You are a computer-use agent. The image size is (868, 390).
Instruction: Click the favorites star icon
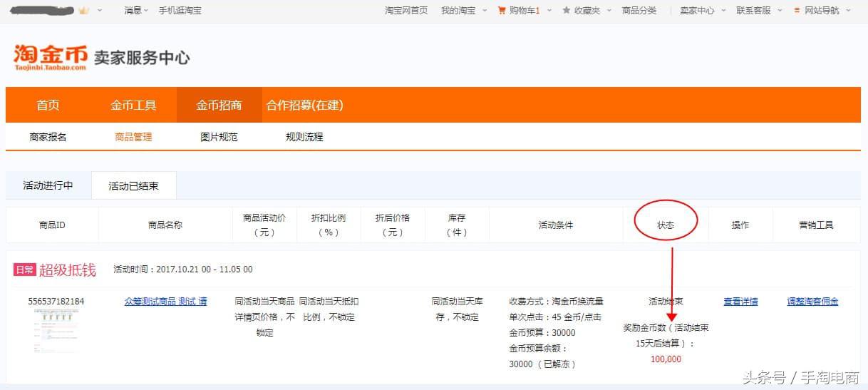[x=567, y=11]
